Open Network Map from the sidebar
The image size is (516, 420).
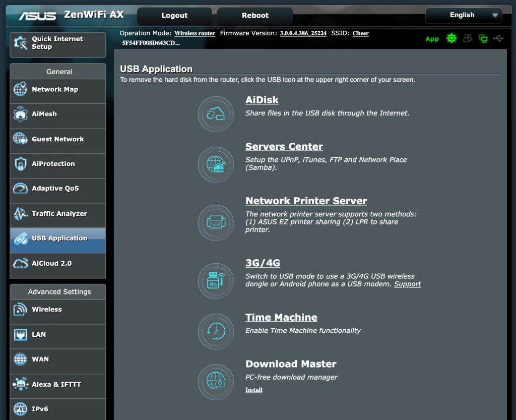pos(58,91)
